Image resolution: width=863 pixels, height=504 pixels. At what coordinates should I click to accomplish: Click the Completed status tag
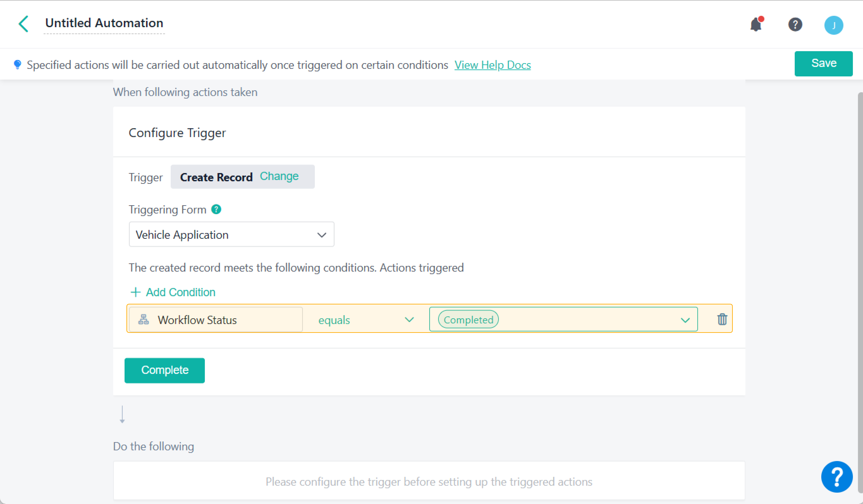point(468,320)
